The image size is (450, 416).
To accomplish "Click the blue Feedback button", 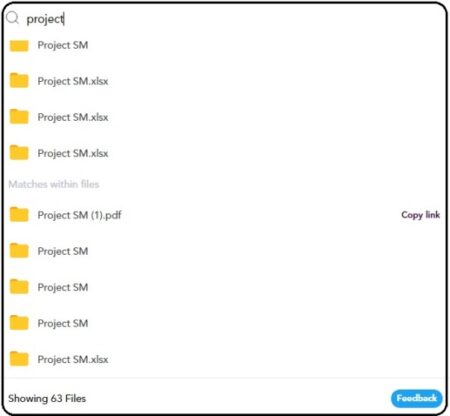I will click(417, 398).
